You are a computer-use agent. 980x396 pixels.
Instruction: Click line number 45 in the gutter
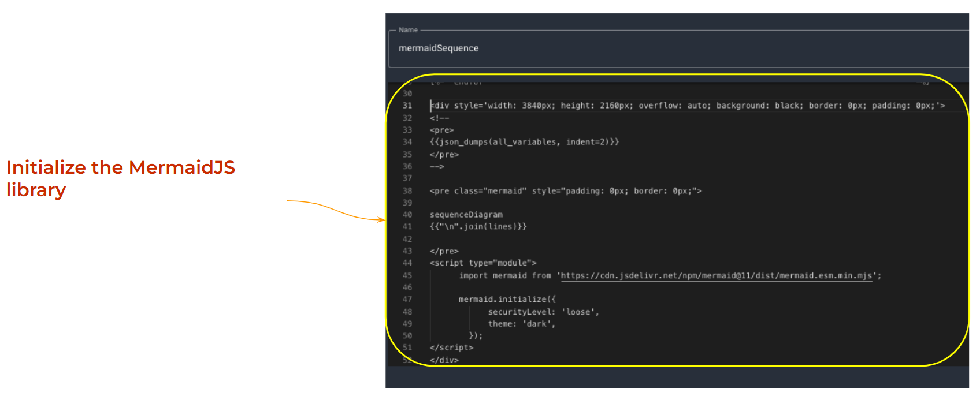[x=407, y=276]
